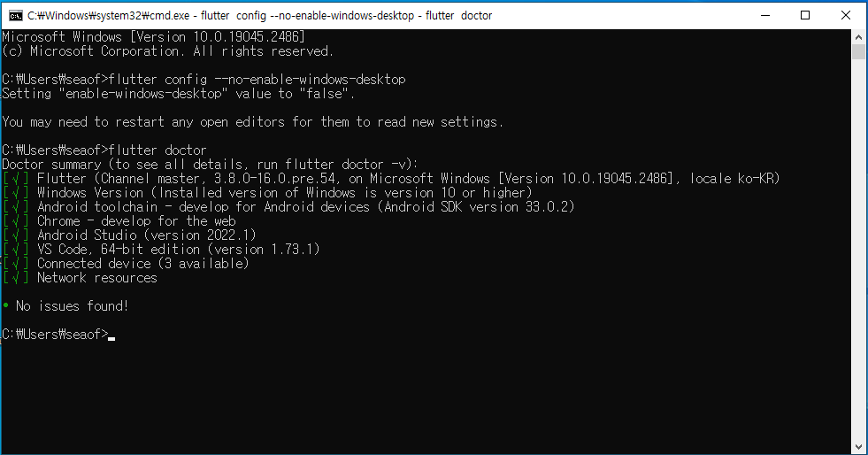Click the 'Chrome - develop for the web' line
This screenshot has width=868, height=455.
click(x=136, y=220)
